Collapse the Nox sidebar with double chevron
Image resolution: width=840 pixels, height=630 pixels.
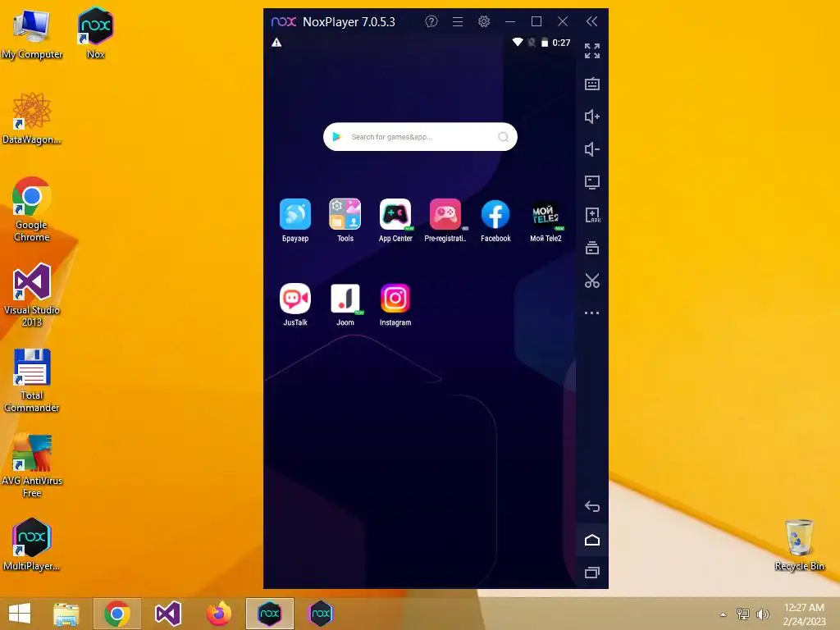(591, 21)
